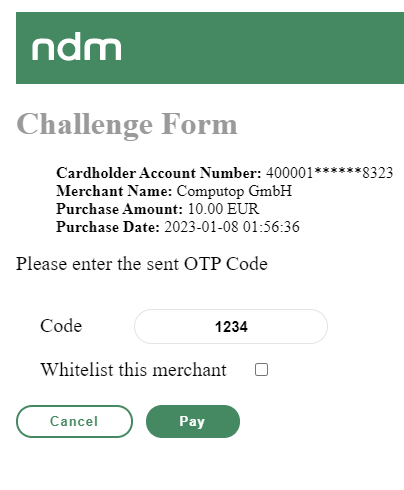The width and height of the screenshot is (404, 490).
Task: Tick the Whitelist this merchant checkbox
Action: tap(261, 370)
